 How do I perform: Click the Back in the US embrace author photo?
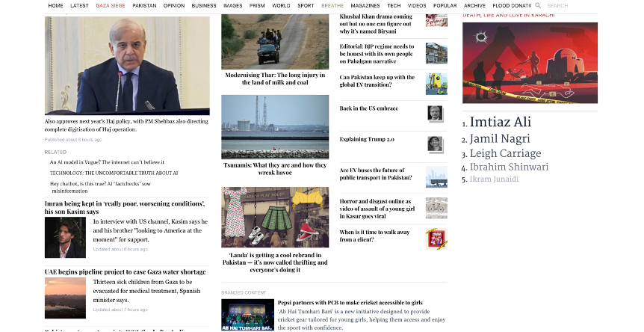436,113
